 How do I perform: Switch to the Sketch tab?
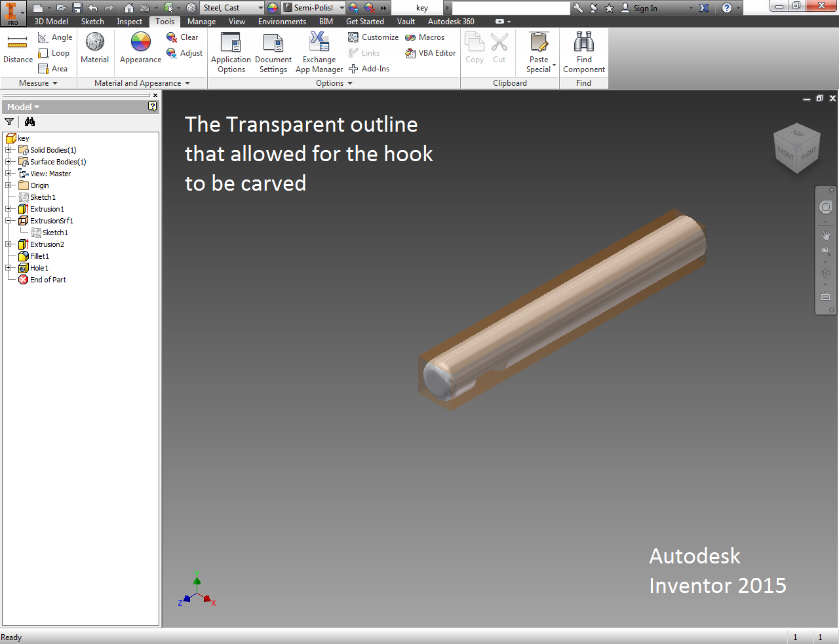click(x=92, y=22)
